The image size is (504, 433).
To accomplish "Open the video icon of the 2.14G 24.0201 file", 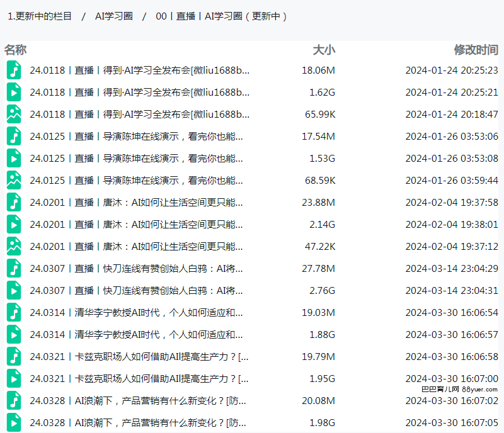I will click(x=14, y=224).
